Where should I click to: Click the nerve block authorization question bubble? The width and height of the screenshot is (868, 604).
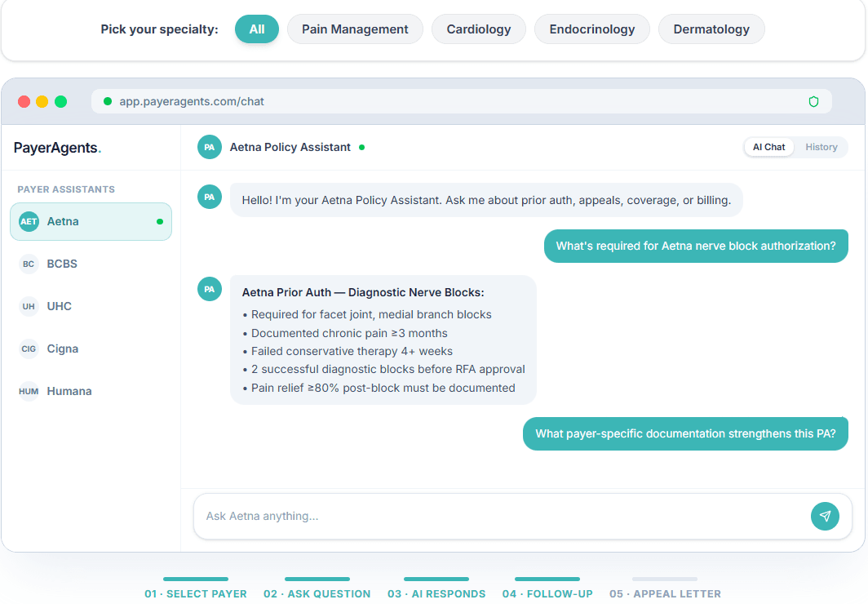(696, 246)
